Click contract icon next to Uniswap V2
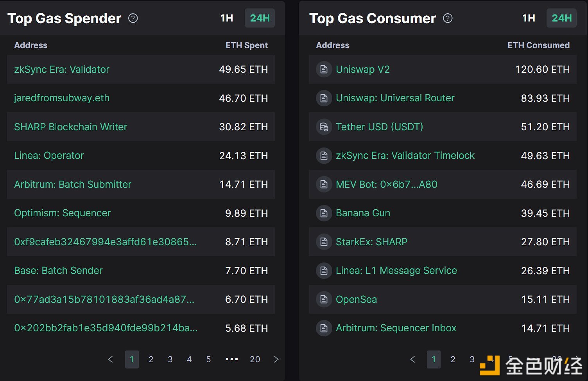Image resolution: width=588 pixels, height=381 pixels. point(324,70)
